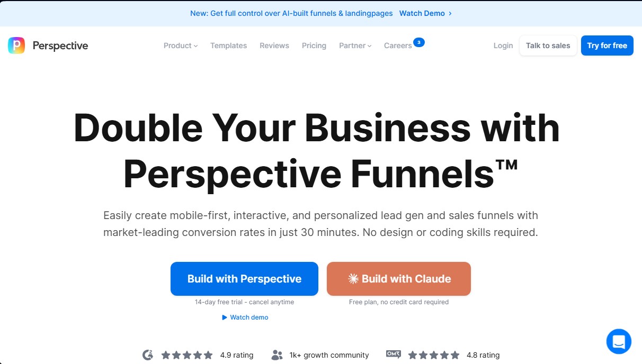
Task: Click the Double Your Business headline
Action: click(316, 151)
